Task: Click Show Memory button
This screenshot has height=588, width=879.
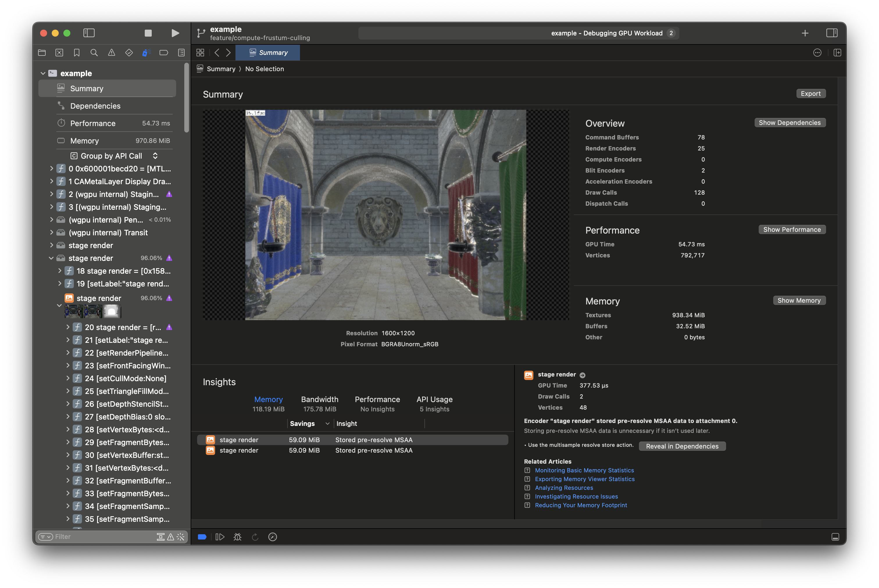Action: 799,300
